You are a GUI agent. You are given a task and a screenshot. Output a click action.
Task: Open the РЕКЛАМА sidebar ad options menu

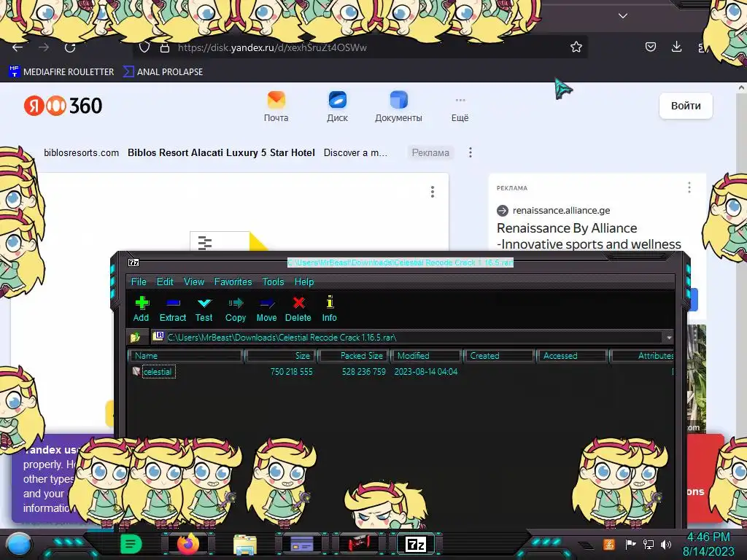click(689, 187)
